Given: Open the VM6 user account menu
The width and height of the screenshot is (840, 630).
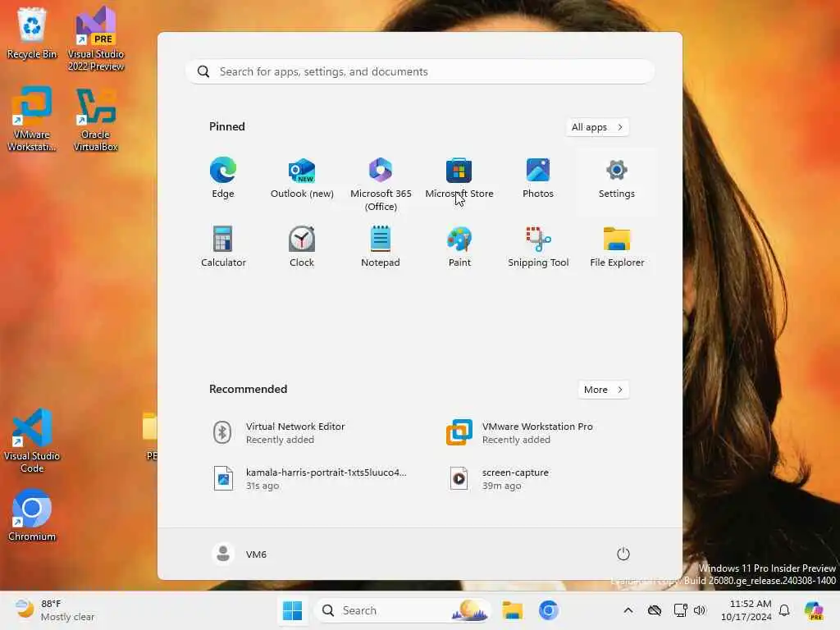Looking at the screenshot, I should point(239,554).
